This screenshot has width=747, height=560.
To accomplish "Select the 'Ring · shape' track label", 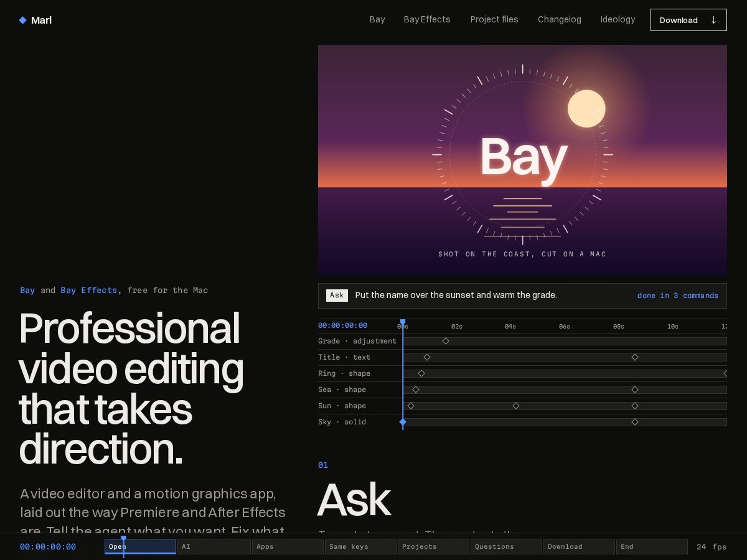I will click(344, 373).
